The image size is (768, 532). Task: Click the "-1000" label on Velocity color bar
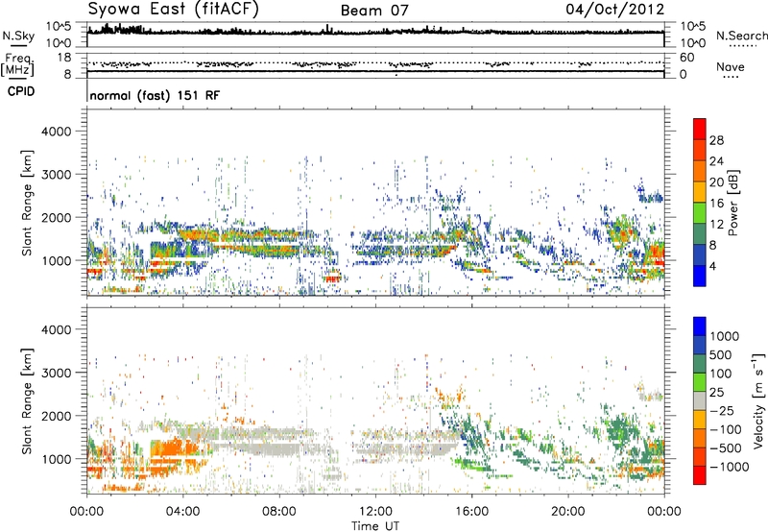point(729,467)
